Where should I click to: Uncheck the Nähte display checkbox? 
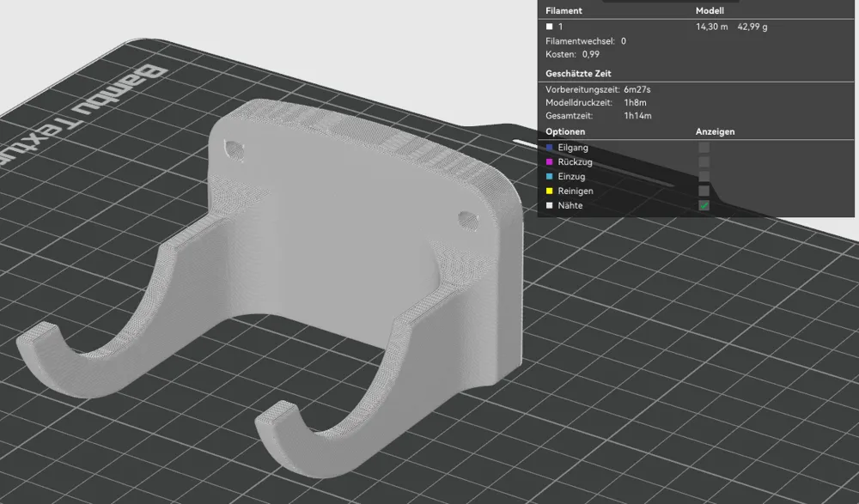pyautogui.click(x=704, y=205)
